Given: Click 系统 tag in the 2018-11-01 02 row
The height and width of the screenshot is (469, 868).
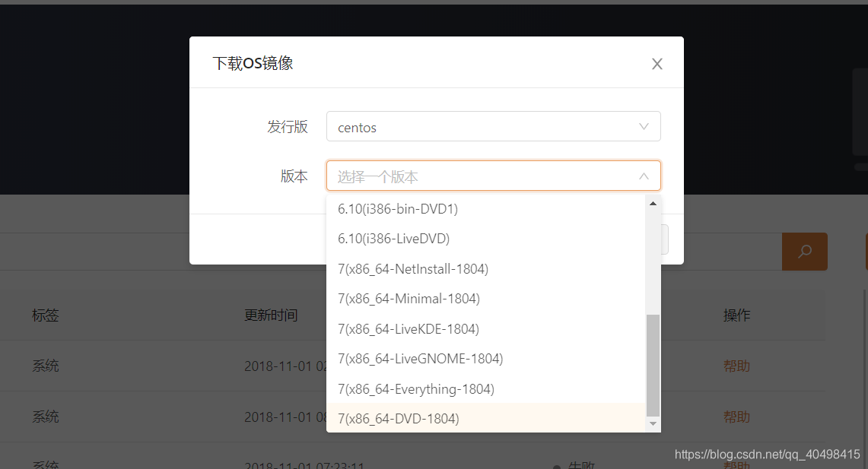Looking at the screenshot, I should (46, 366).
